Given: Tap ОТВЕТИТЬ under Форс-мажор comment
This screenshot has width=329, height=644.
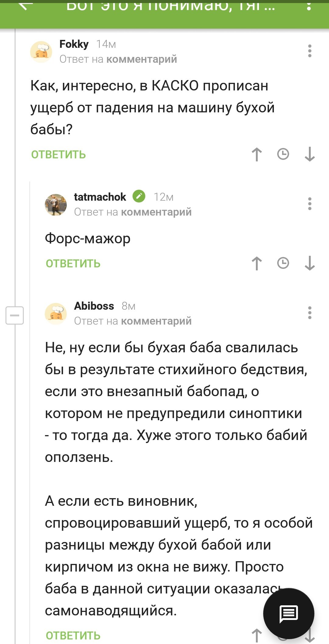Looking at the screenshot, I should pos(73,264).
